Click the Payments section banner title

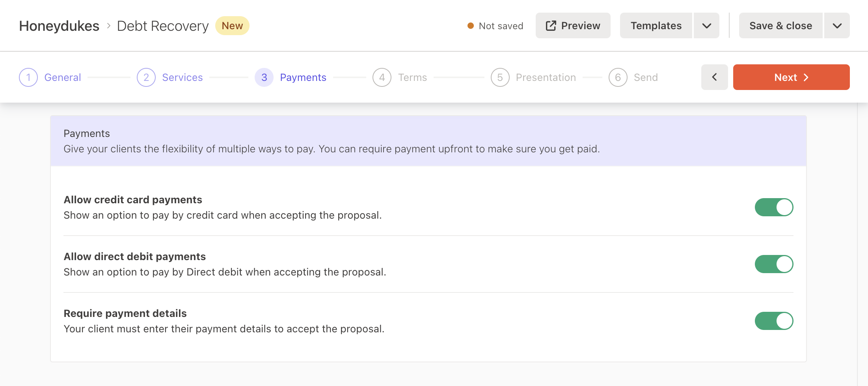coord(87,133)
